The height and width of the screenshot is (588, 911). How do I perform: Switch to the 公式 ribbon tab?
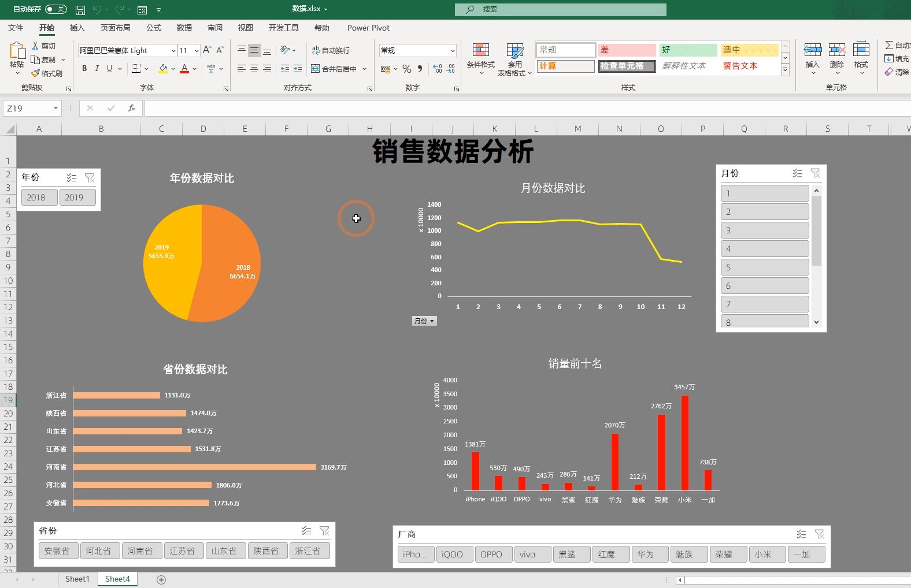click(154, 28)
